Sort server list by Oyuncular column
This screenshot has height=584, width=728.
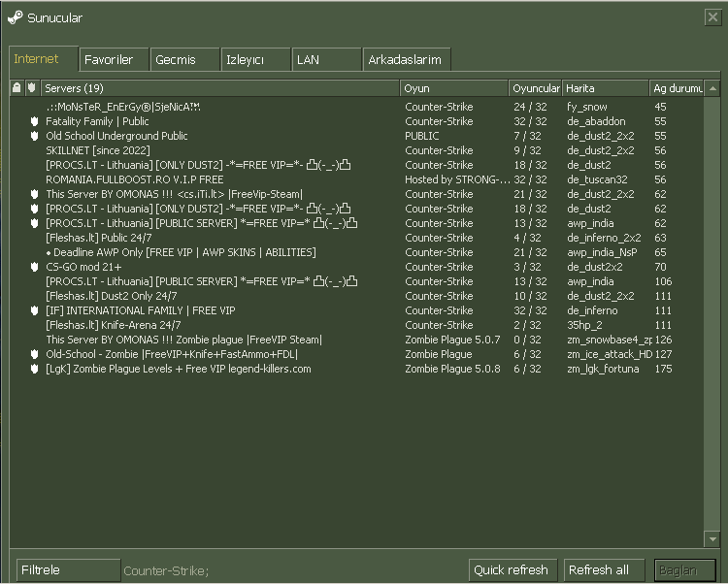[x=535, y=88]
